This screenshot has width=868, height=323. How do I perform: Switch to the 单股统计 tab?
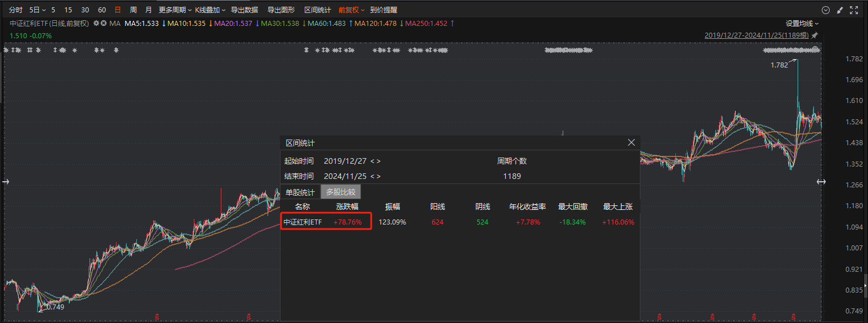[x=300, y=192]
